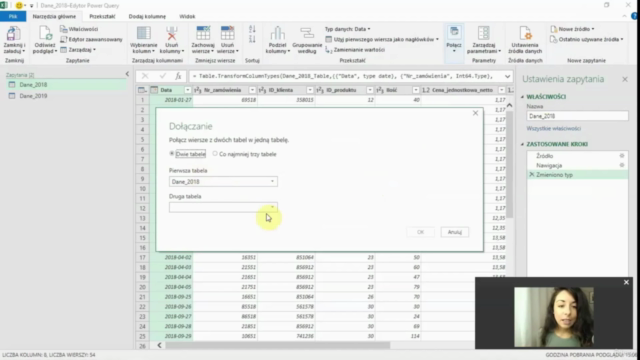Open Właściwości in the ribbon
Image resolution: width=640 pixels, height=360 pixels.
point(79,29)
